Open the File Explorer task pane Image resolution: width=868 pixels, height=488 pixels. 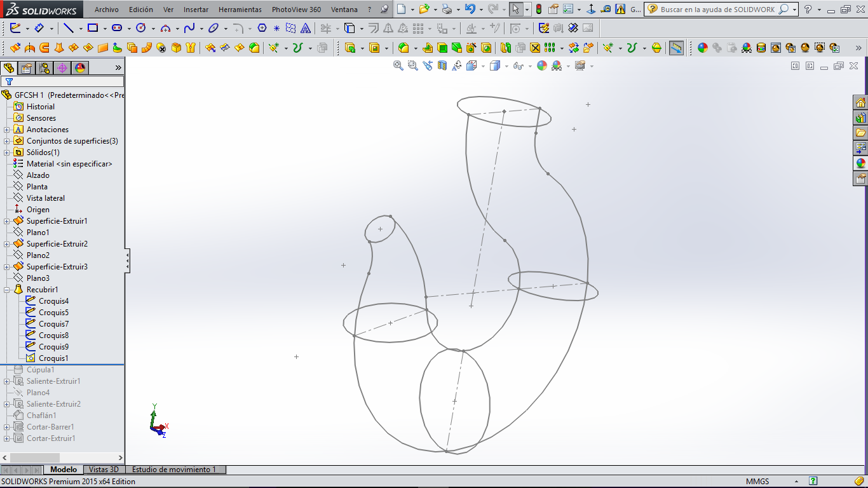coord(860,133)
